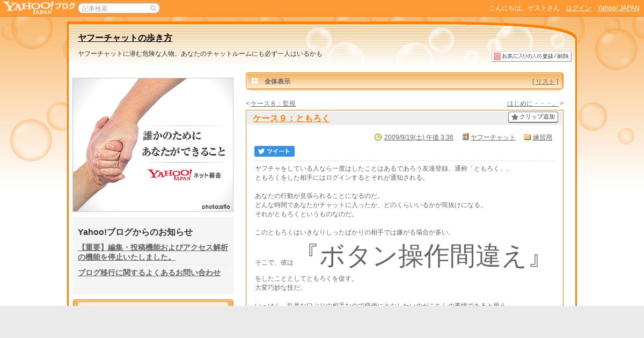Open post title ケース９：ともろく
This screenshot has width=644, height=338.
coord(291,119)
